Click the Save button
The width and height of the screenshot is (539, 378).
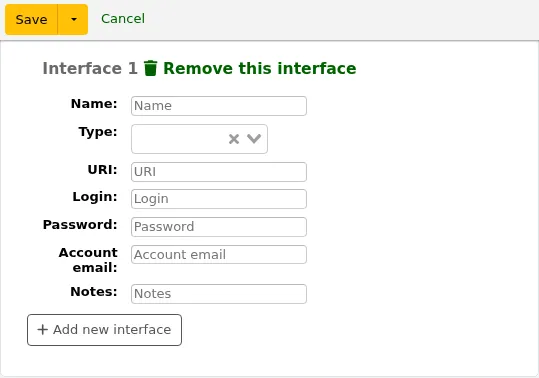click(31, 20)
